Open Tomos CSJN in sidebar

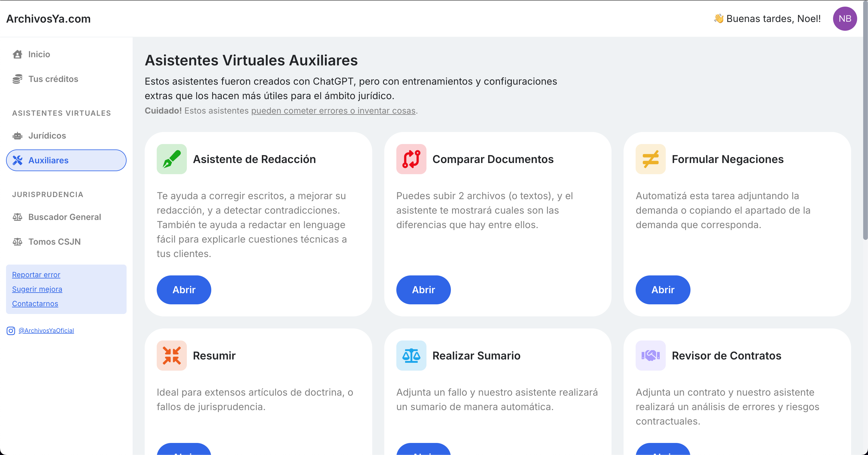[54, 241]
